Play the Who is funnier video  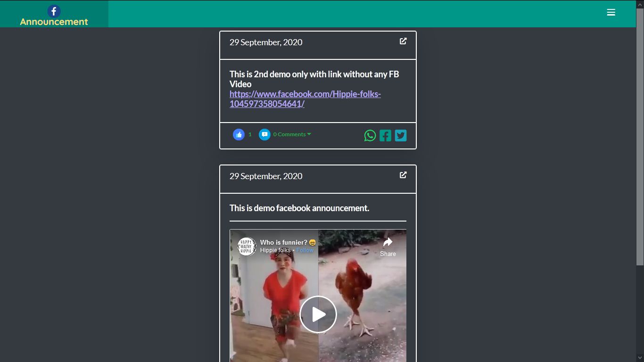[318, 314]
